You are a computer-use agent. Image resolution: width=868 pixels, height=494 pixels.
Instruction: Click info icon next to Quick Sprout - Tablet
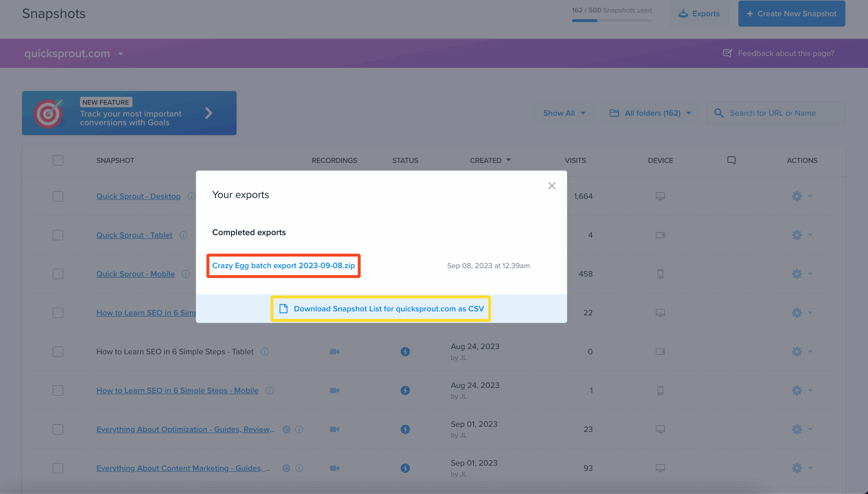183,235
